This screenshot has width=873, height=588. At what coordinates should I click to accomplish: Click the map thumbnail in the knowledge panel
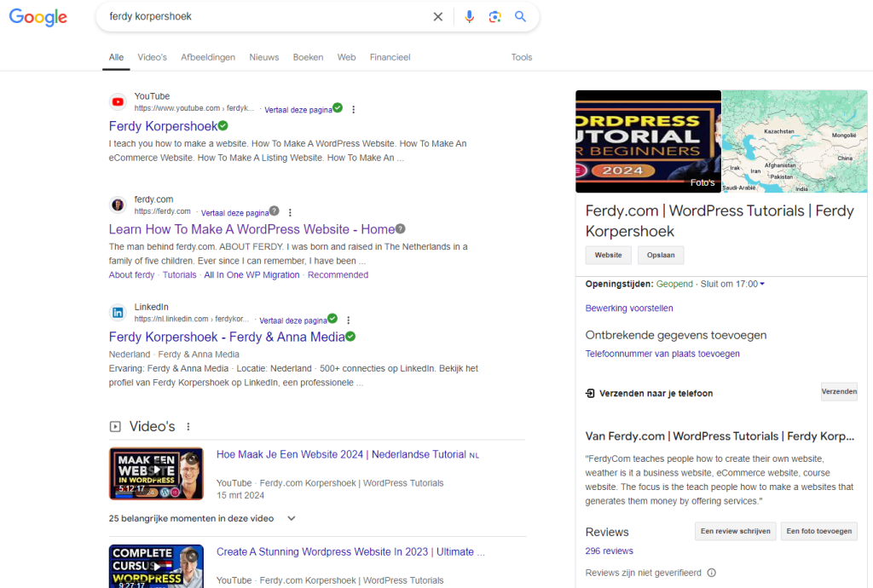tap(794, 141)
